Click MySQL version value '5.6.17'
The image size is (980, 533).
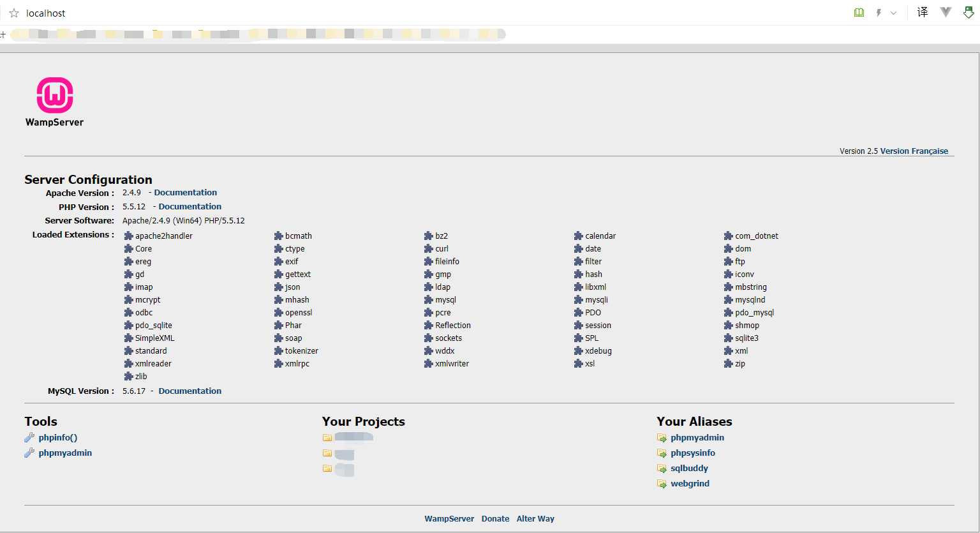(x=134, y=391)
